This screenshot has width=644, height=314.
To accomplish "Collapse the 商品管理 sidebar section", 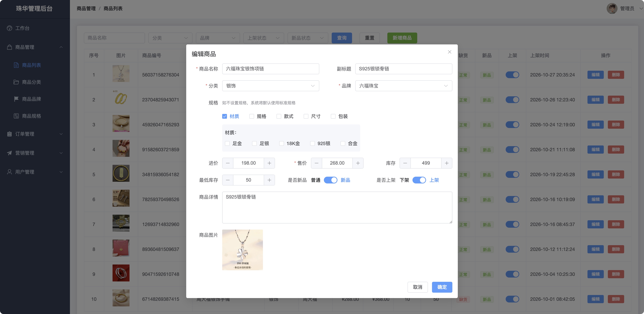I will pos(61,47).
